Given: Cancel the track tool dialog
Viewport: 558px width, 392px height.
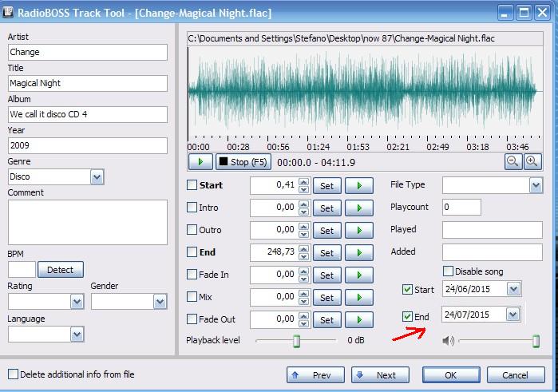Looking at the screenshot, I should tap(516, 375).
